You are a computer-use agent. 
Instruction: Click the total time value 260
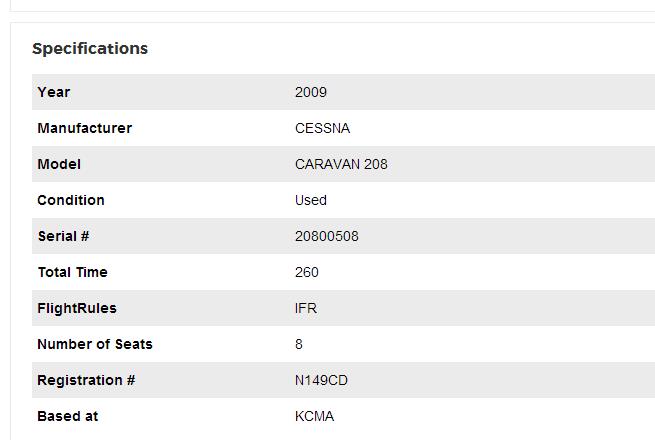pyautogui.click(x=307, y=272)
